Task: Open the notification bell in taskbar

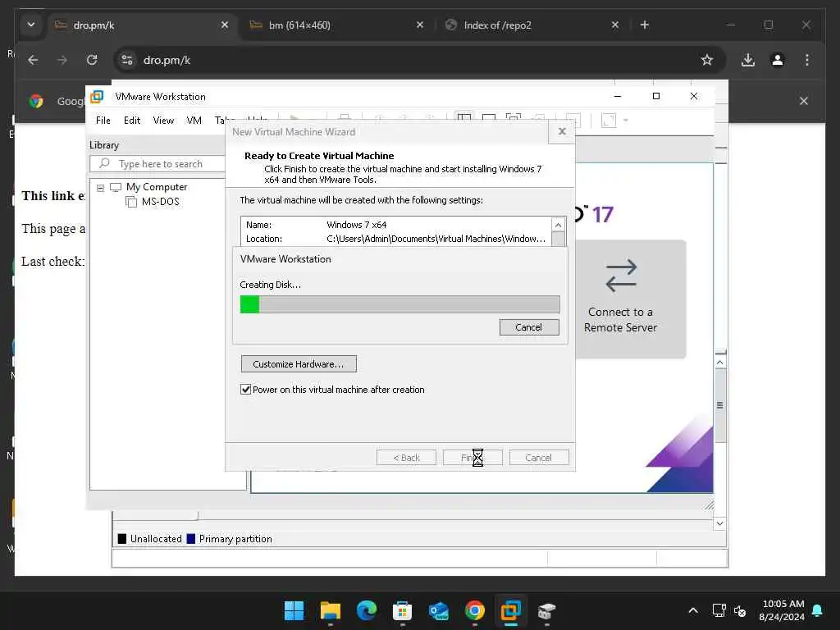Action: [818, 610]
